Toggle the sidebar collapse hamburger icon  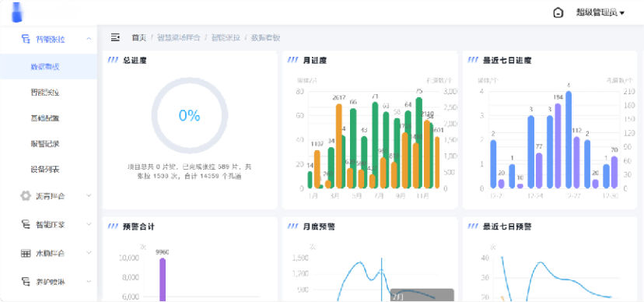click(115, 37)
